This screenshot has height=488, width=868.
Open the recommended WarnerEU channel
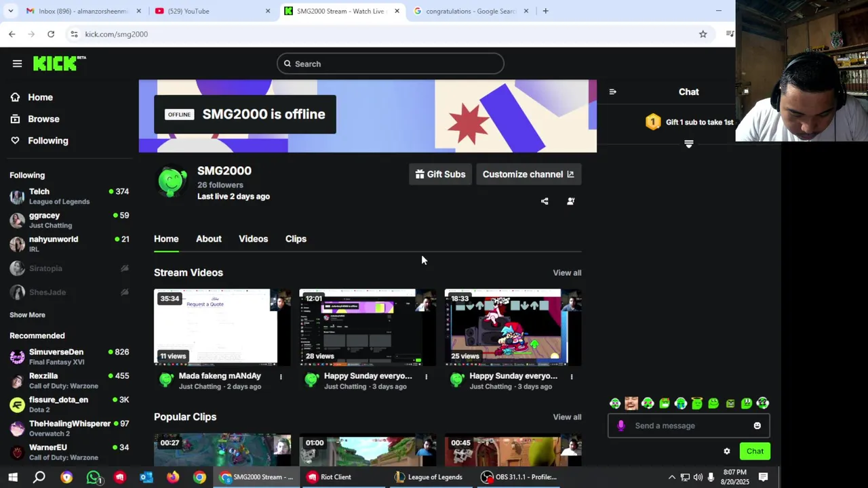(x=69, y=452)
